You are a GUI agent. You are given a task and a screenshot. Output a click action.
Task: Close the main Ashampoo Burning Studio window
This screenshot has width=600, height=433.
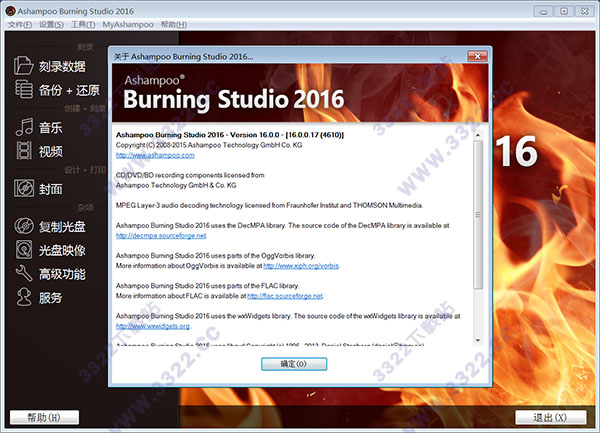pos(584,11)
